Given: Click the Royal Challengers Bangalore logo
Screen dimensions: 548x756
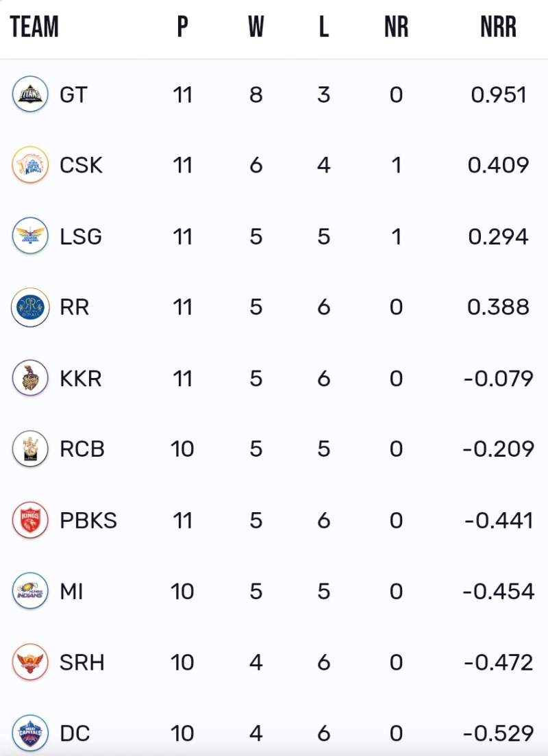Looking at the screenshot, I should (x=30, y=449).
